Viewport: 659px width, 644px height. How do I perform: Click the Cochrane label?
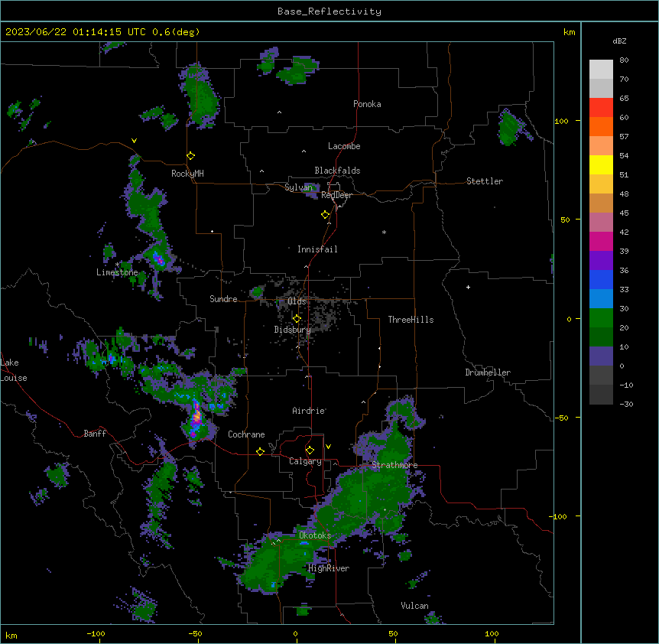pyautogui.click(x=246, y=434)
